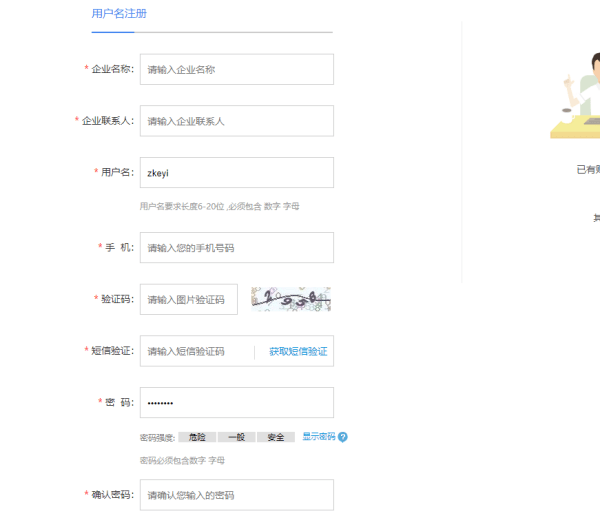Image resolution: width=600 pixels, height=518 pixels.
Task: Focus the 图片验证码 captcha input box
Action: [189, 299]
